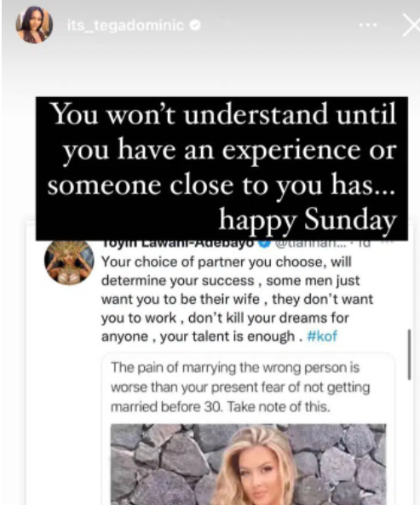Viewport: 420px width, 505px height.
Task: Click the blue verified checkmark on the tweet
Action: click(x=264, y=244)
